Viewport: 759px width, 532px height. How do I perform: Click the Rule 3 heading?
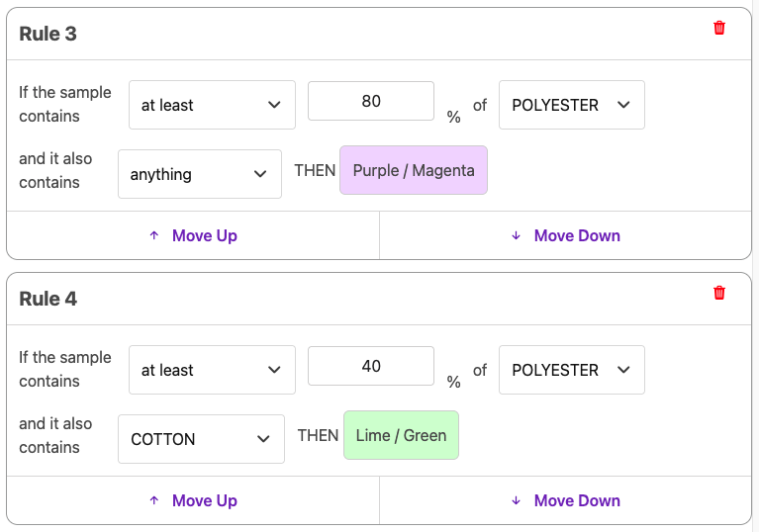pos(48,34)
